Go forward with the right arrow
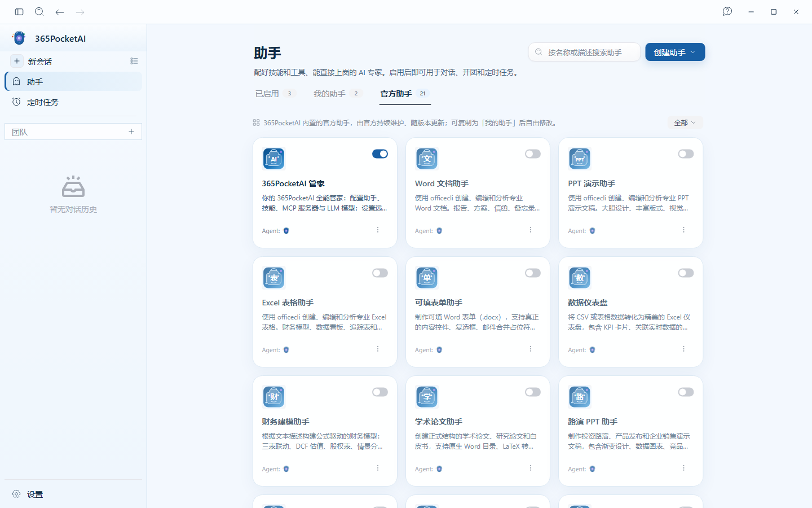 [80, 12]
